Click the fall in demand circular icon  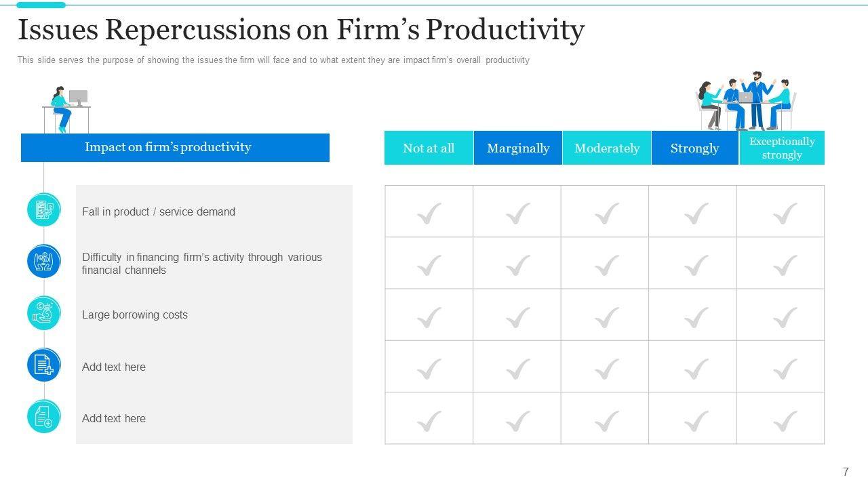click(44, 210)
